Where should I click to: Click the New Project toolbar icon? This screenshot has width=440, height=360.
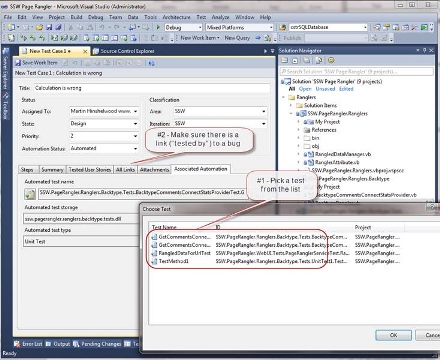coord(11,27)
